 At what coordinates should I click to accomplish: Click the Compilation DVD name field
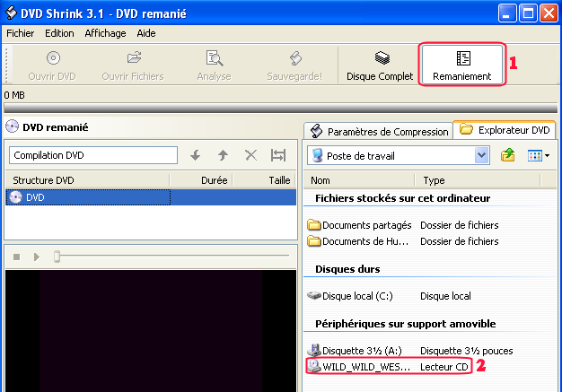(93, 155)
